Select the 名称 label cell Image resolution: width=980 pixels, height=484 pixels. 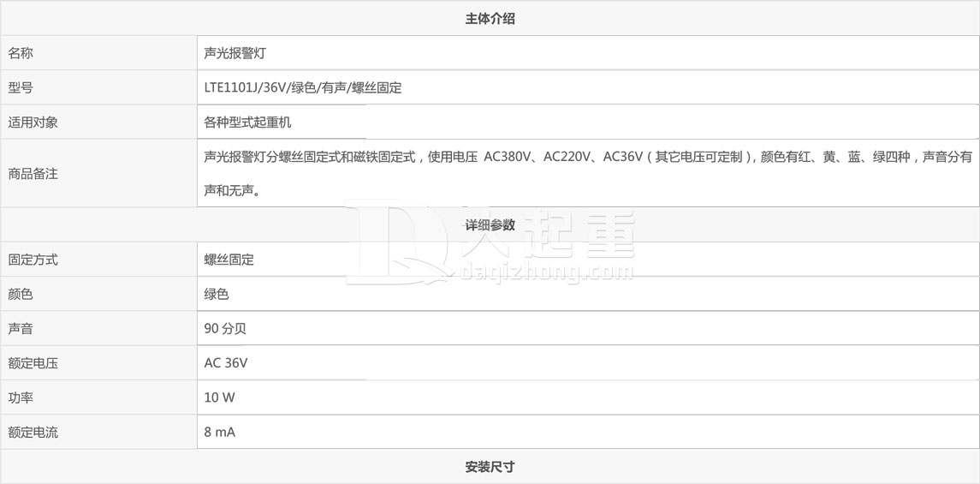point(98,53)
